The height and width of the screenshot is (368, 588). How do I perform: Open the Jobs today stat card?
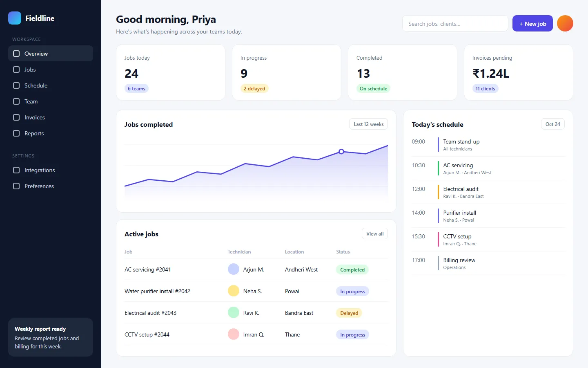click(x=171, y=72)
